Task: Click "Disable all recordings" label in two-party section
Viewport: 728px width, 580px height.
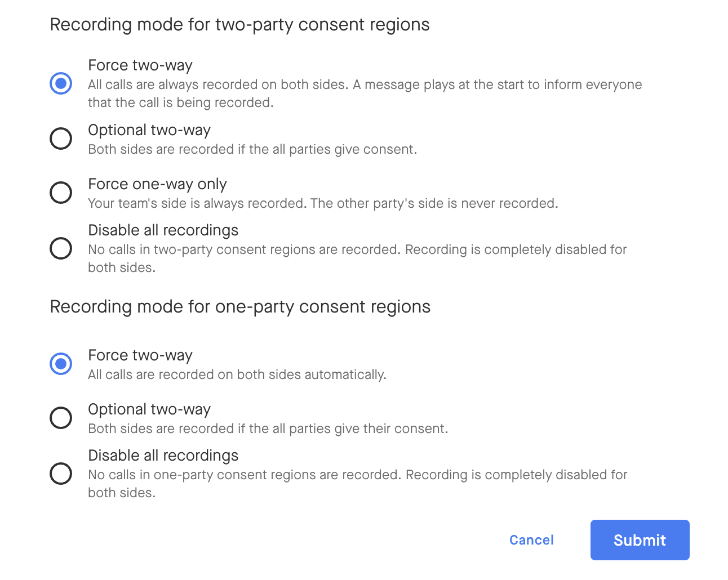Action: pos(163,230)
